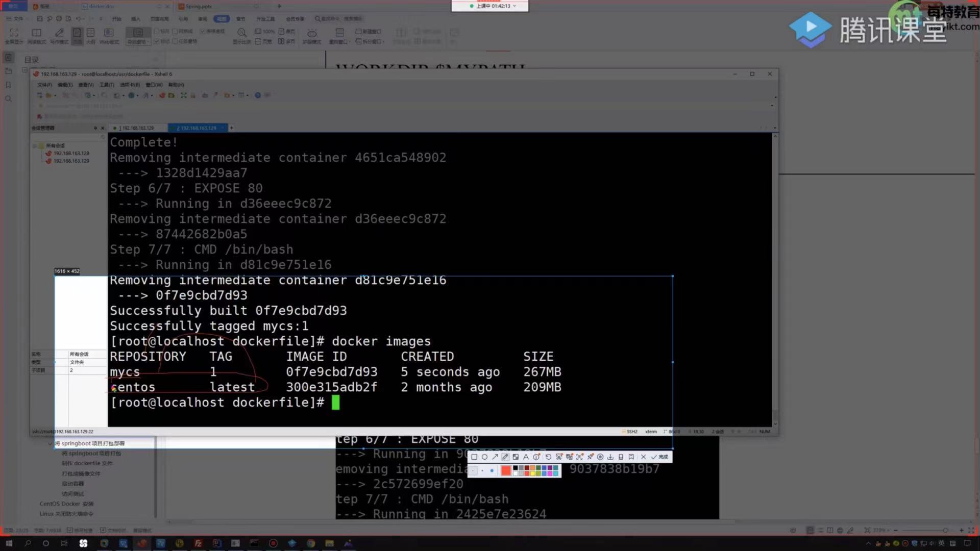Select the arrow annotation tool
This screenshot has width=980, height=551.
click(x=495, y=457)
